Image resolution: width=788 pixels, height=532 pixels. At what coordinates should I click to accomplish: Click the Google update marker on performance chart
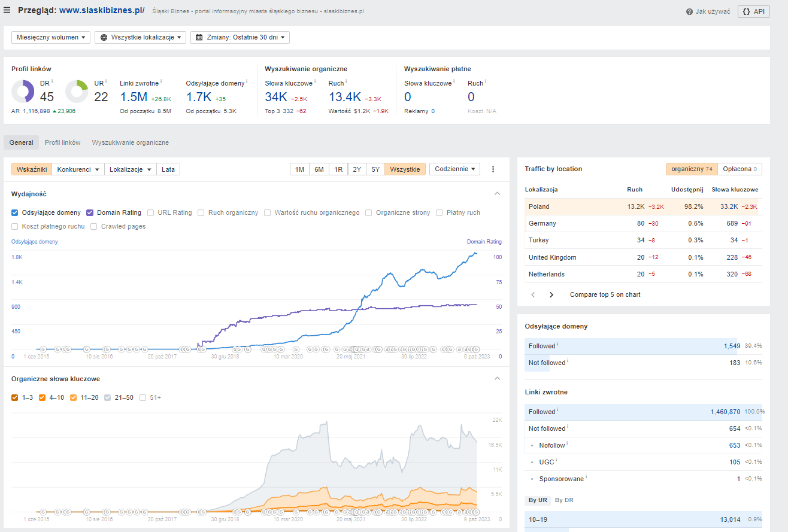click(86, 349)
